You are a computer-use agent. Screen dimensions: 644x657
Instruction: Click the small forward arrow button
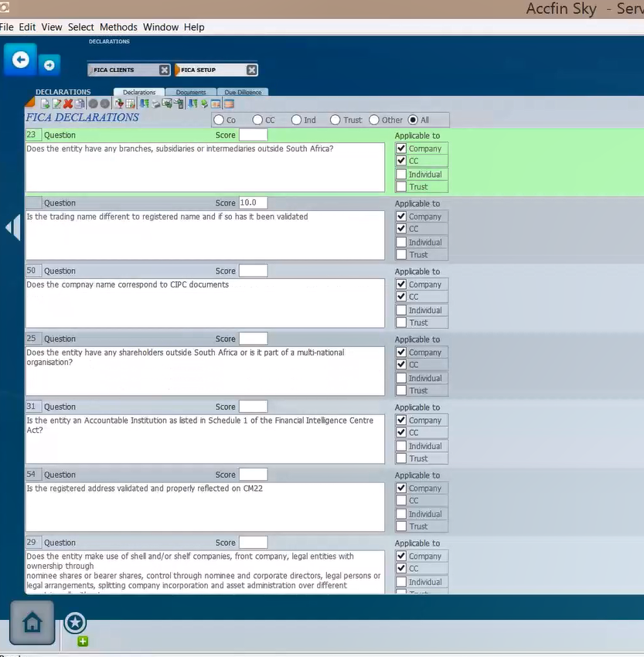tap(49, 66)
